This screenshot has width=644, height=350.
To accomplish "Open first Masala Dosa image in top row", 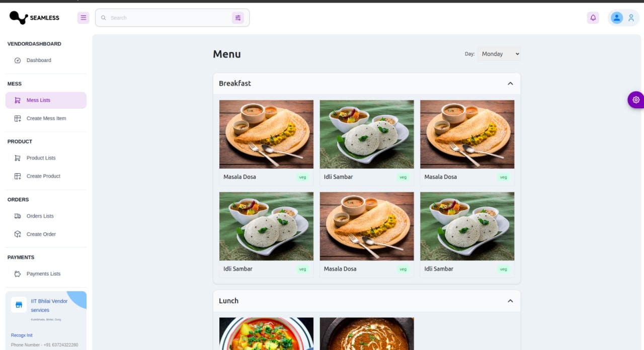I will pos(266,134).
